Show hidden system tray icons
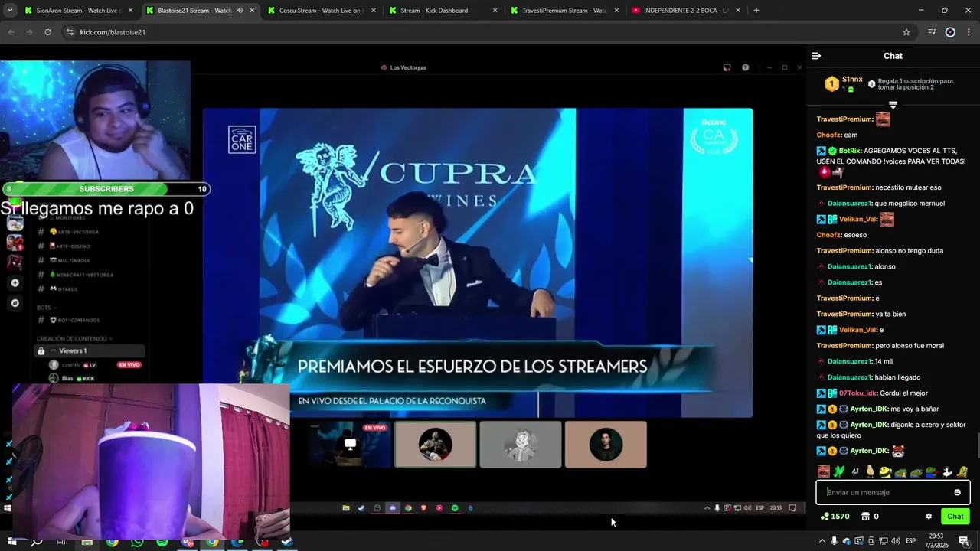Viewport: 980px width, 551px height. click(822, 541)
